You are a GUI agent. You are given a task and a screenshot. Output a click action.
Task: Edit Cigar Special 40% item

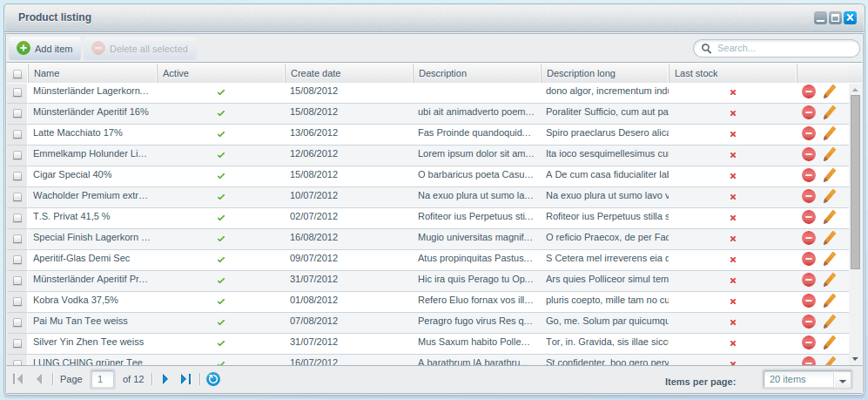[x=829, y=176]
